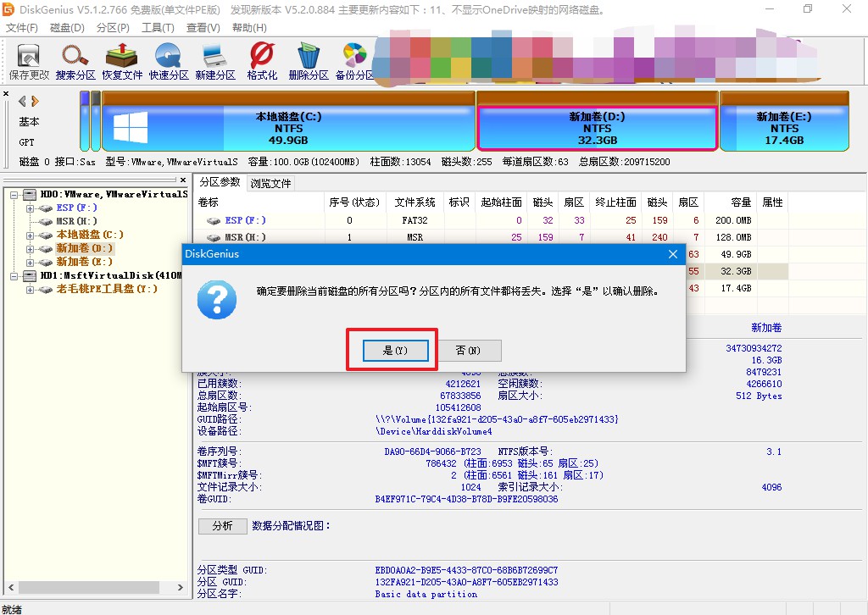Screen dimensions: 868x615
Task: Click the HD0 VMware disk icon in tree
Action: click(x=30, y=195)
